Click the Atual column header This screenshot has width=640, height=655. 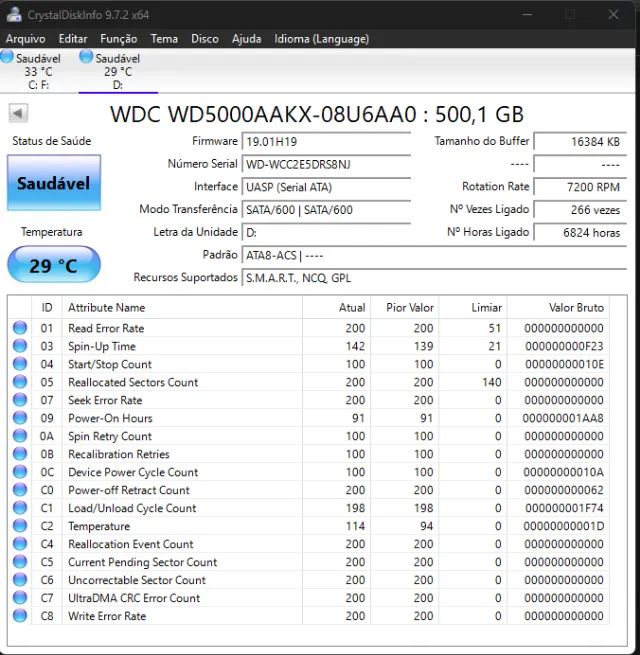click(x=336, y=307)
